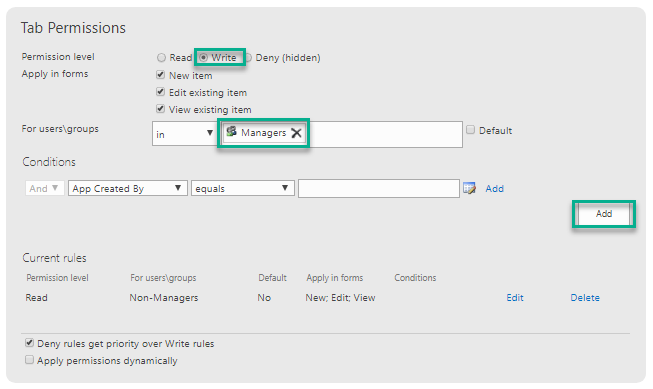653x389 pixels.
Task: Uncheck the Edit existing item checkbox
Action: tap(160, 92)
